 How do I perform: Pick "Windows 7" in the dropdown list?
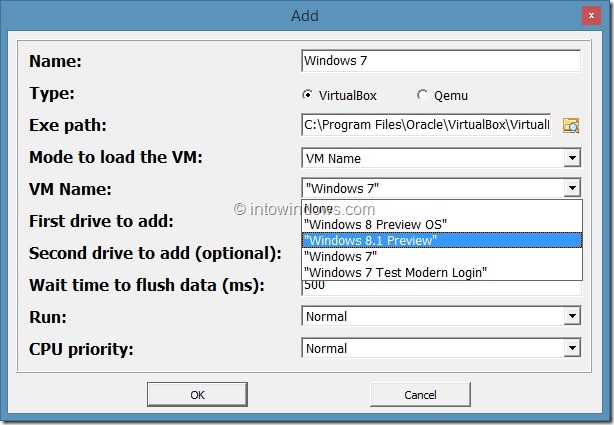[x=442, y=257]
